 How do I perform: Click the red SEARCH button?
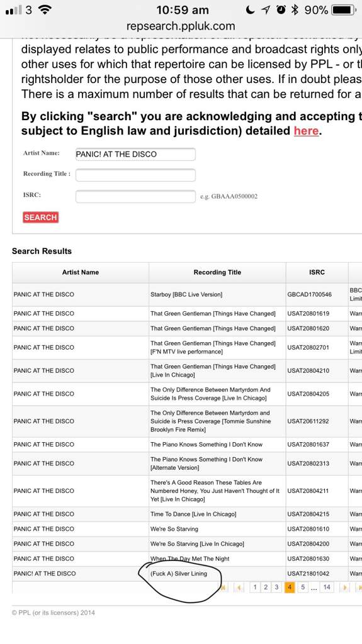[x=41, y=217]
